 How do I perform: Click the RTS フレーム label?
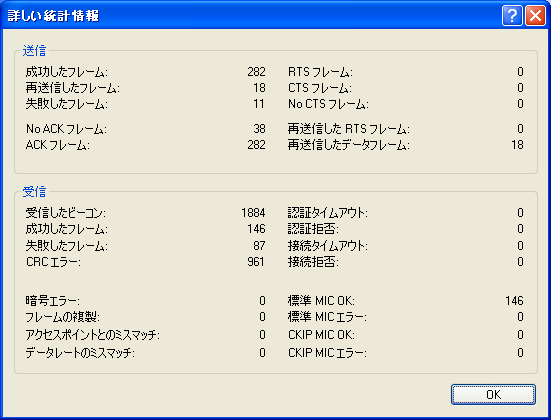[320, 72]
